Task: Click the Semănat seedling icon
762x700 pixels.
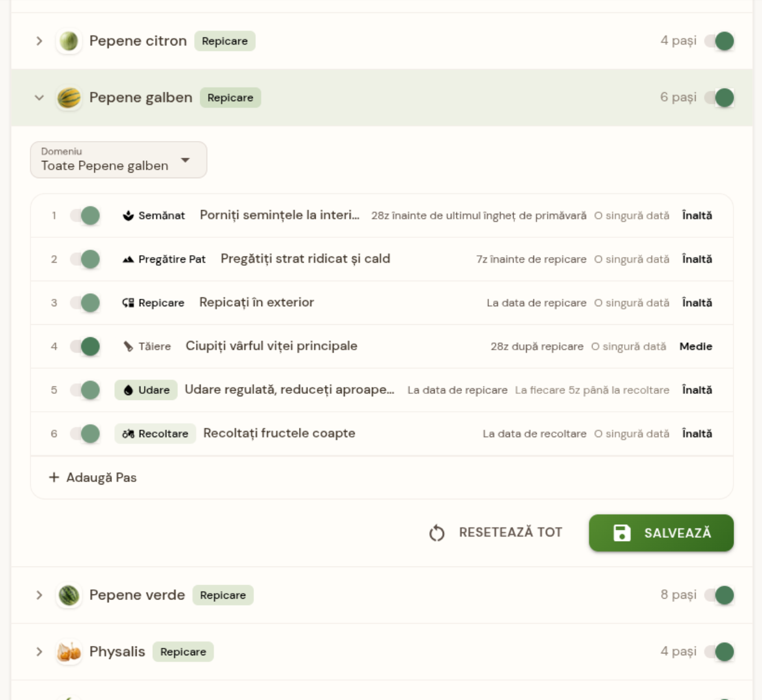Action: coord(129,216)
